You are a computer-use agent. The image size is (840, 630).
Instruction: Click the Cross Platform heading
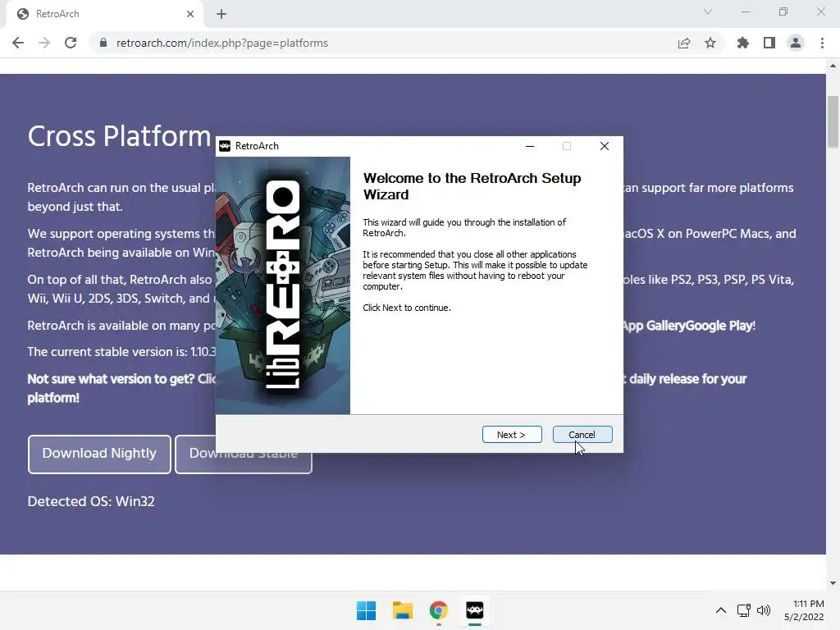tap(120, 136)
